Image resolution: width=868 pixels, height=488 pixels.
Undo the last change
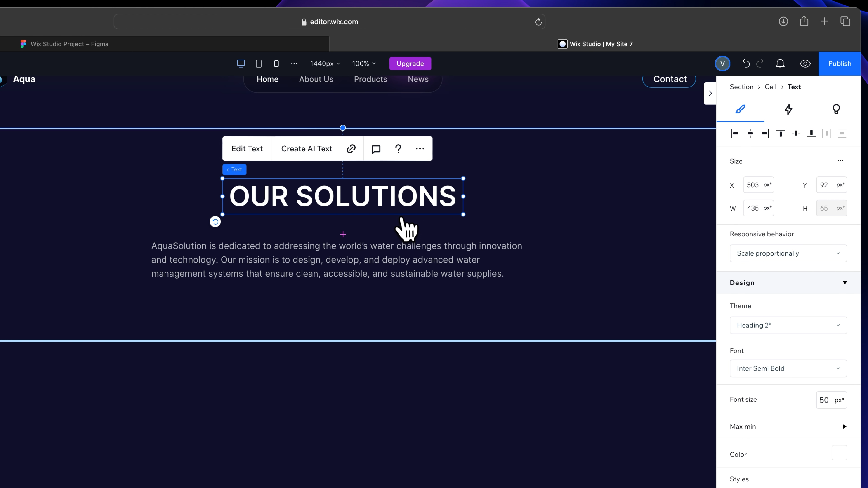click(746, 64)
